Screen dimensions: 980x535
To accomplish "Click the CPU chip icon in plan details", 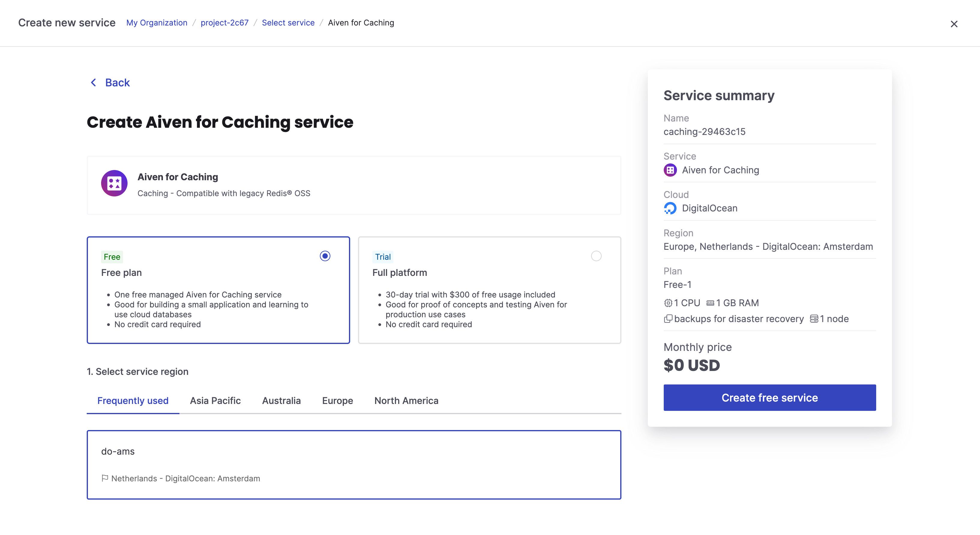I will point(668,303).
